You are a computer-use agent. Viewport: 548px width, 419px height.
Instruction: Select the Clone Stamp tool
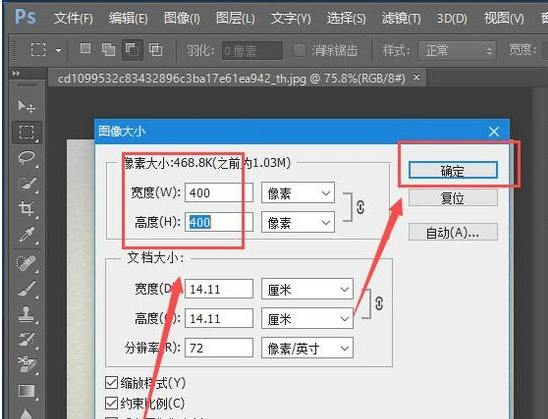click(27, 314)
